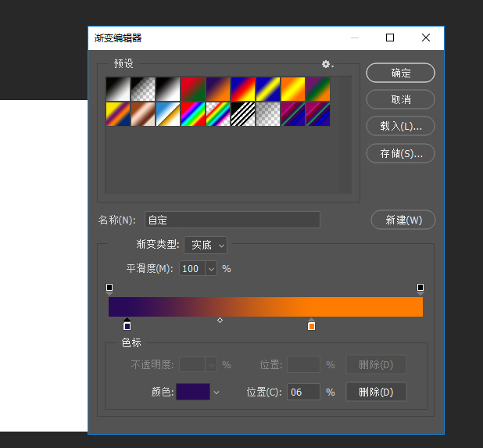Screen dimensions: 483x448
Task: Click 确定 to confirm the gradient
Action: (x=400, y=73)
